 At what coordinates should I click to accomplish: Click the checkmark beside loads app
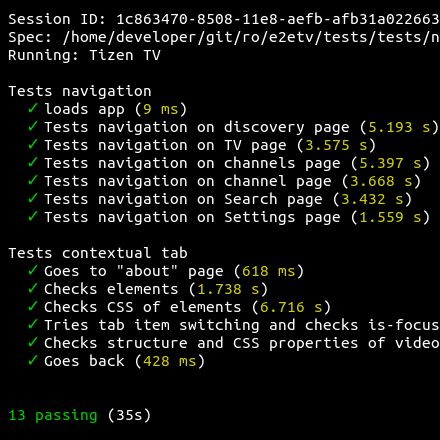coord(33,108)
